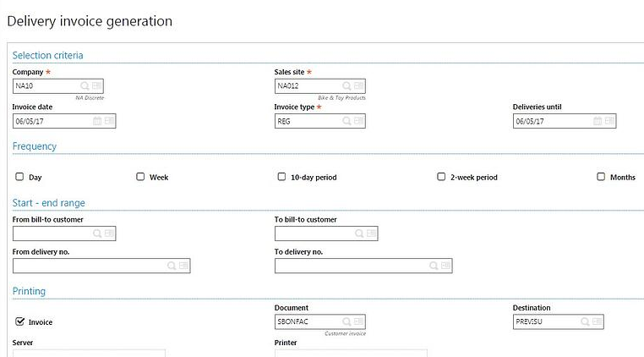Click the Invoice date text field
644x357 pixels.
(51, 121)
